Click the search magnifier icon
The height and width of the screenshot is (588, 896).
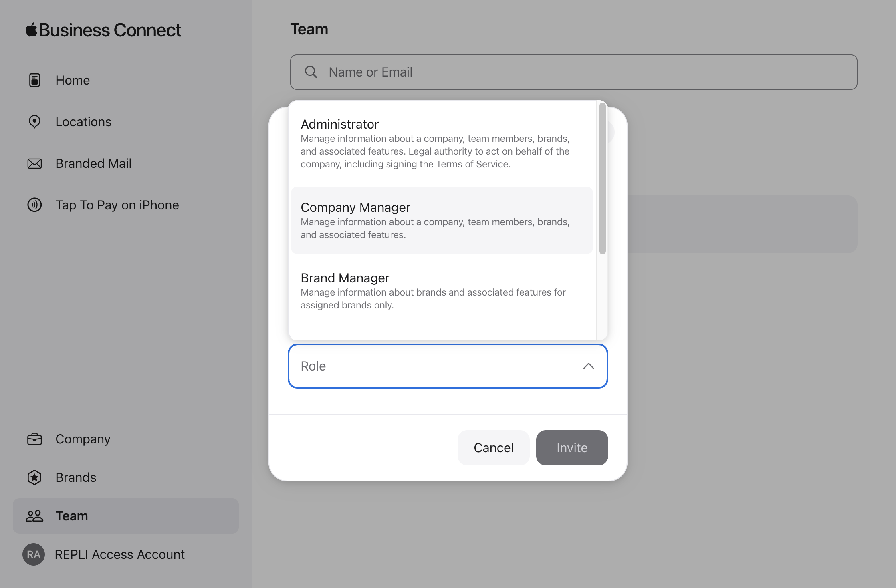pos(311,72)
